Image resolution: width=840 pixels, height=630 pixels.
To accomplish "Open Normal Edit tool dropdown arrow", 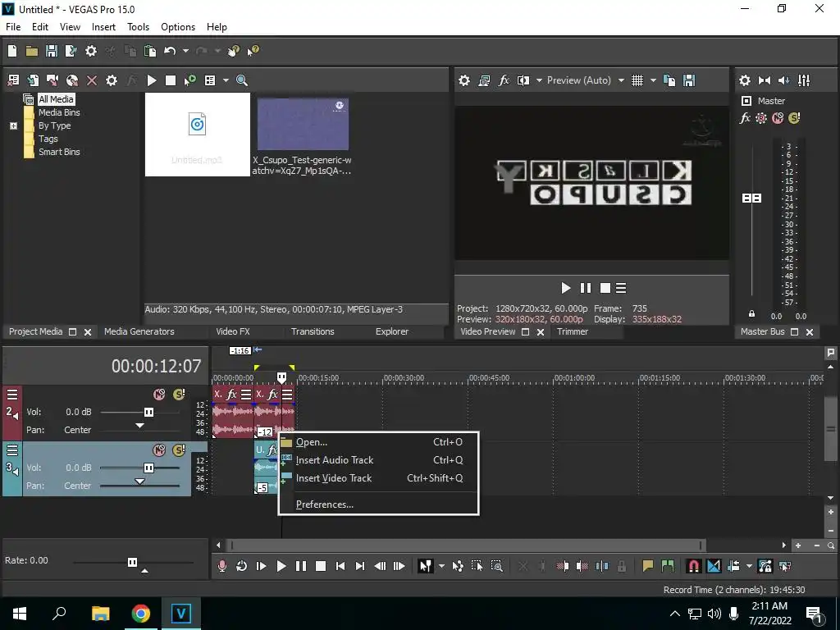I will pos(441,566).
